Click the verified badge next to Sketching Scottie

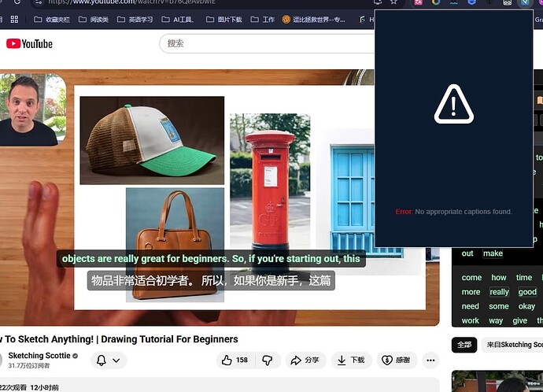[x=75, y=356]
